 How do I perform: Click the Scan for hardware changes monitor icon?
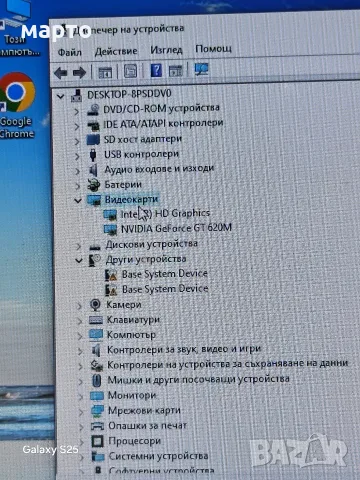(x=201, y=69)
